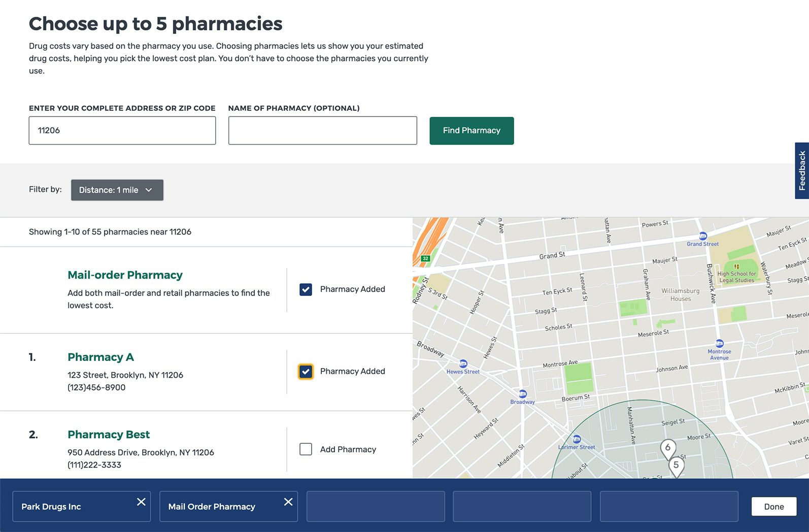Click the third empty pharmacy slot
This screenshot has height=532, width=809.
coord(376,506)
